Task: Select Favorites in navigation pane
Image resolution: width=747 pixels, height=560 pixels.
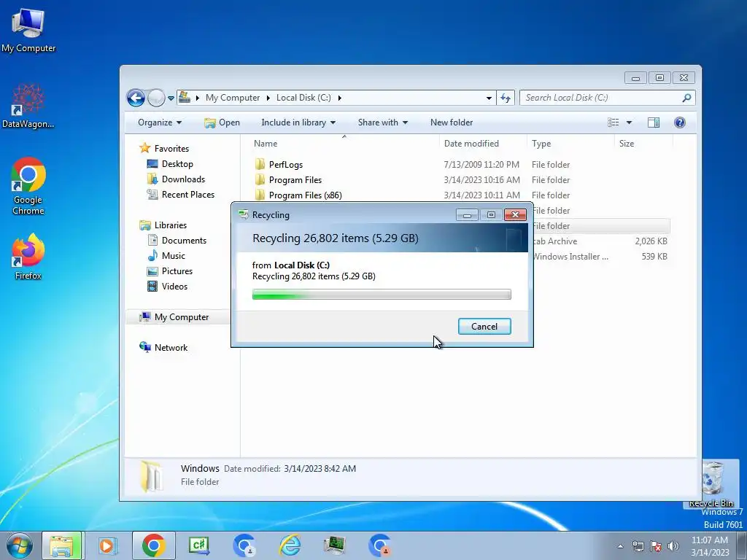Action: pyautogui.click(x=165, y=149)
